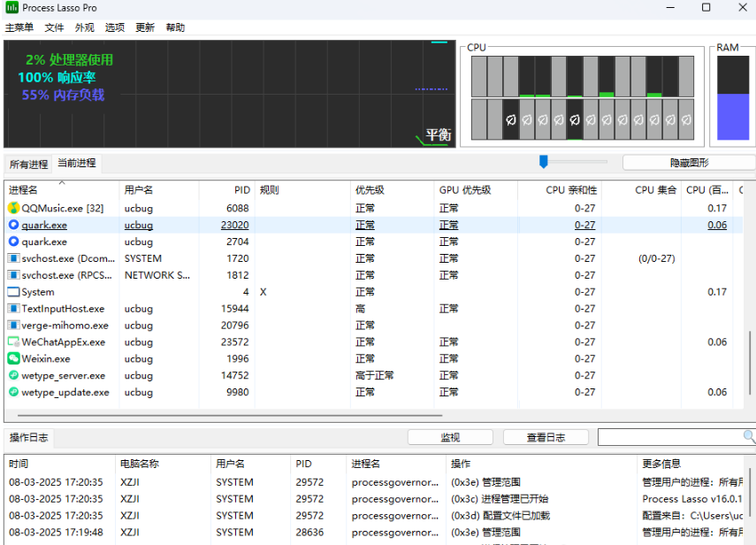756x545 pixels.
Task: Click the System process icon
Action: pos(14,292)
